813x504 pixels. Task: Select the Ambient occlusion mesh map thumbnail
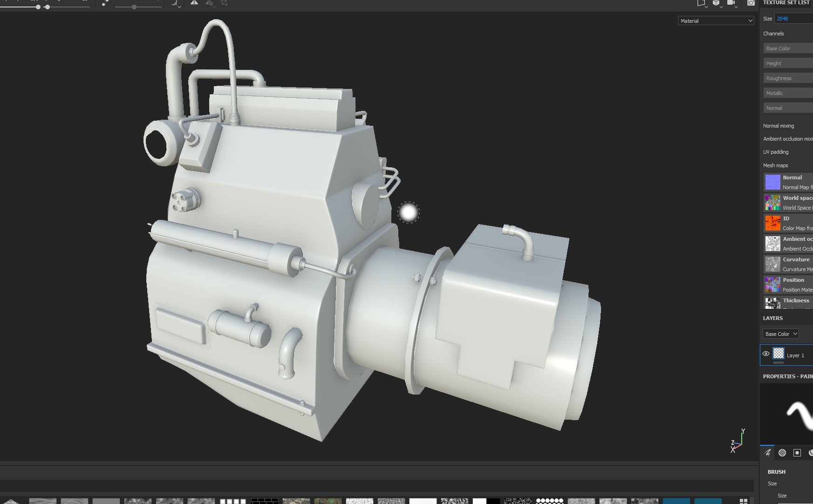(x=772, y=244)
